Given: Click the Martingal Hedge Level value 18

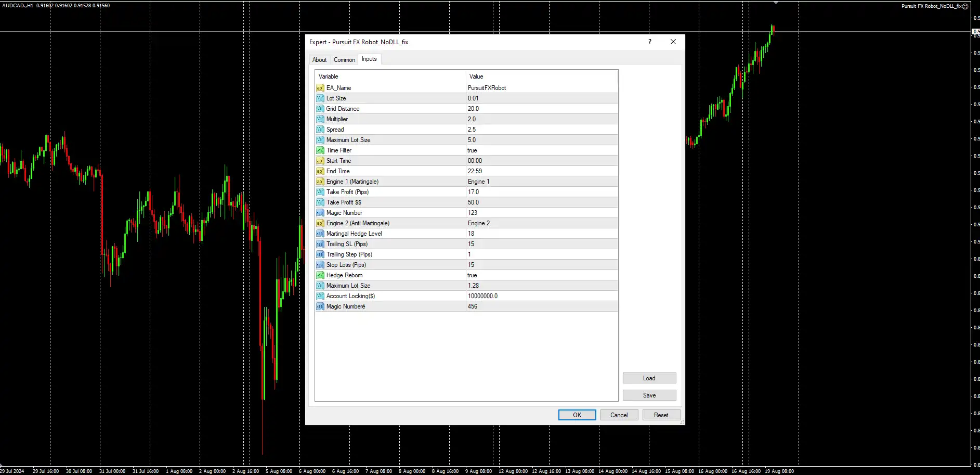Looking at the screenshot, I should (471, 234).
